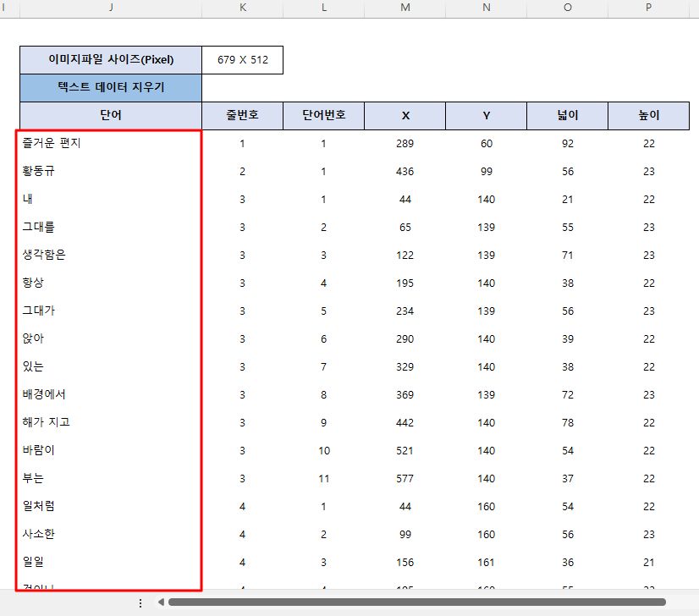
Task: Click 넓이 value 21 in 내 row
Action: click(x=568, y=199)
